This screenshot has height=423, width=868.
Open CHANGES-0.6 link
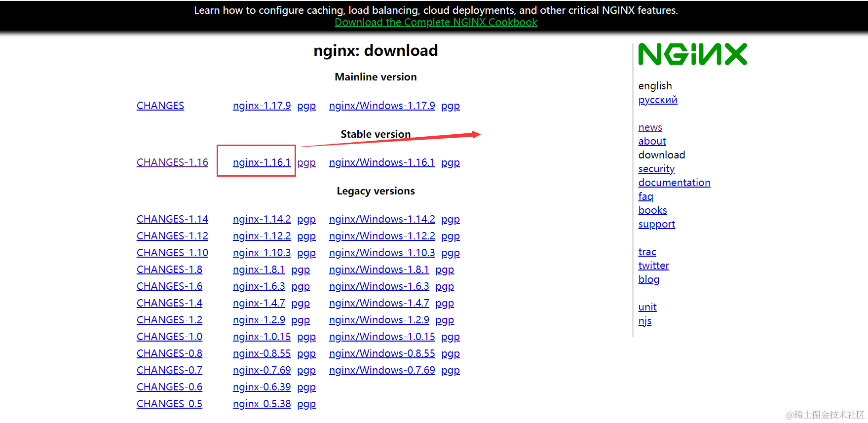[169, 387]
